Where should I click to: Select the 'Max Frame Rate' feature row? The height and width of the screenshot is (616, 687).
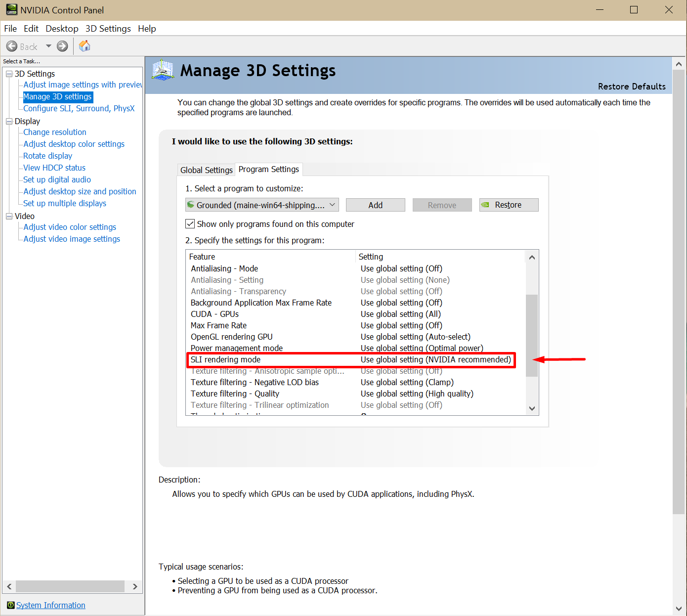(355, 325)
